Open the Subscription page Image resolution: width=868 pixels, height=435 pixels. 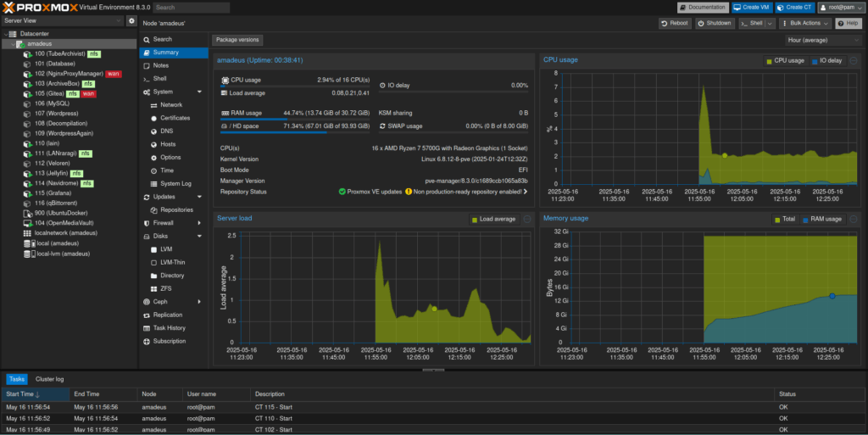point(169,341)
